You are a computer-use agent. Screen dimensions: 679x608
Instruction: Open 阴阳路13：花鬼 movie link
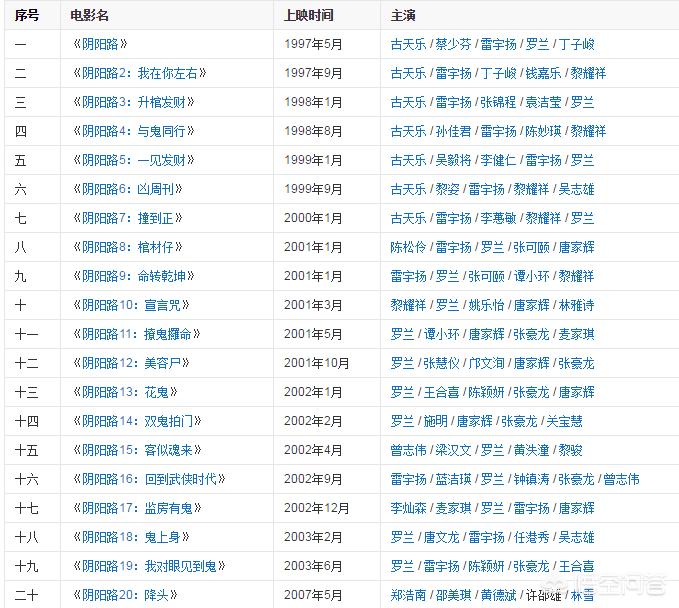tap(125, 392)
